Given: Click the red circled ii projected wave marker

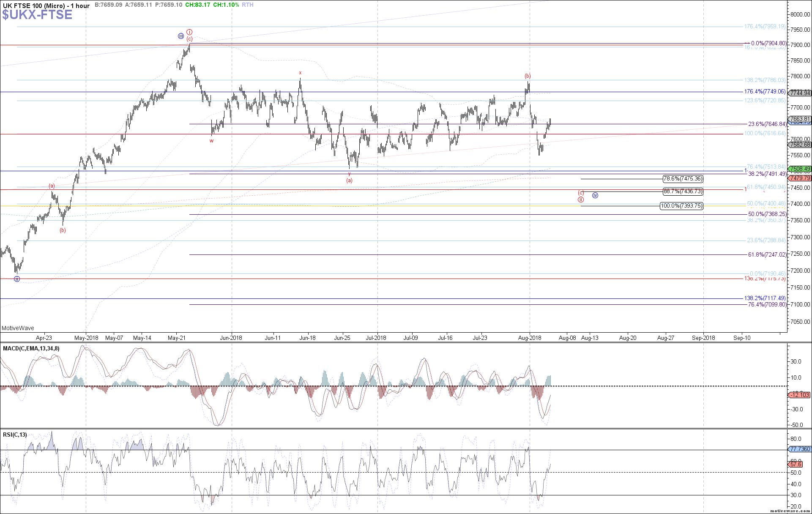Looking at the screenshot, I should coord(581,199).
